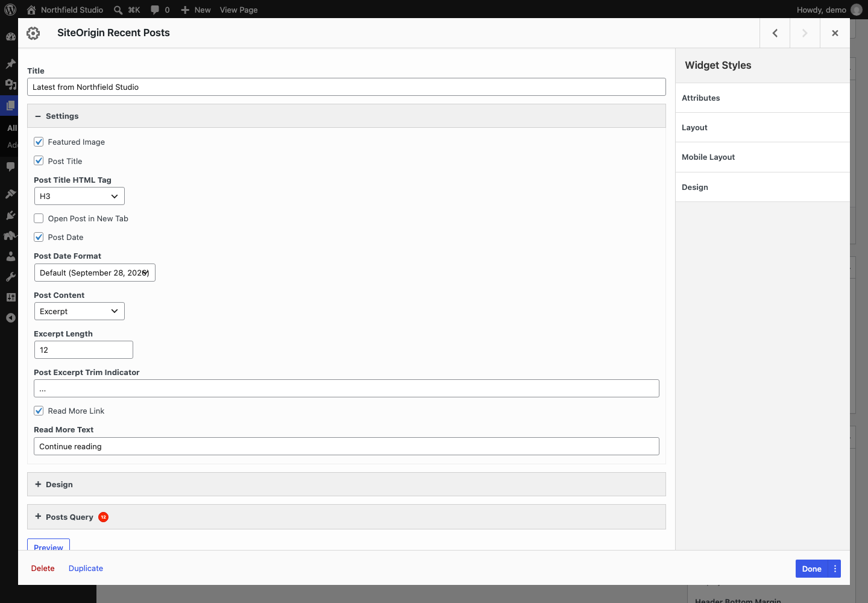Open the Media library sidebar icon
Screen dimensions: 868x603
(10, 84)
